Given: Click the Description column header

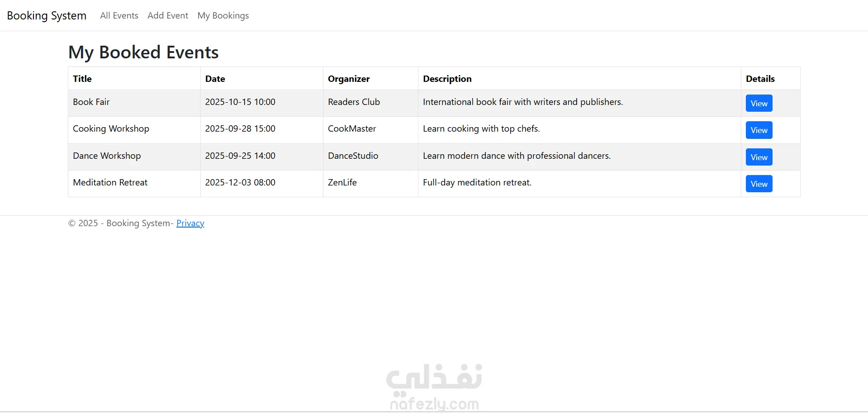Looking at the screenshot, I should pyautogui.click(x=447, y=79).
